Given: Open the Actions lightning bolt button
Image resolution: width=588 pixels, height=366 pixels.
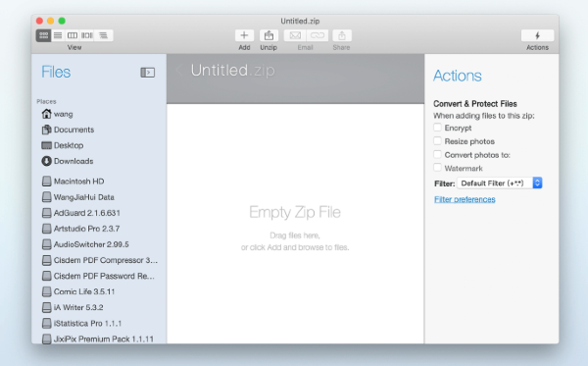Looking at the screenshot, I should point(537,35).
